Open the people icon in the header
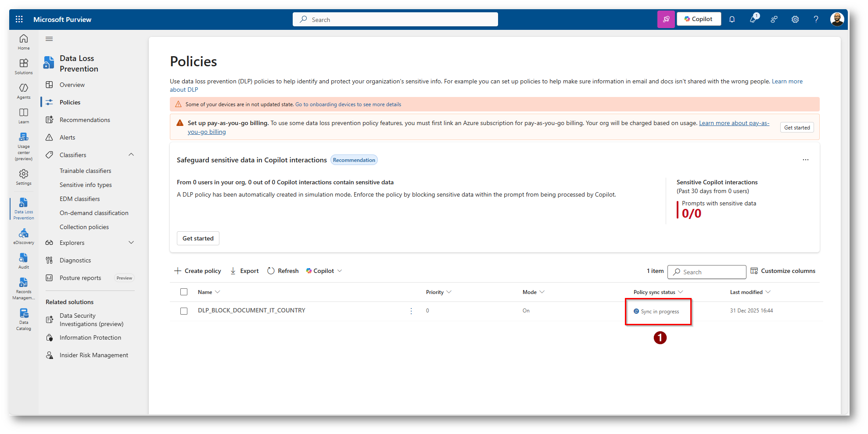 (x=774, y=19)
